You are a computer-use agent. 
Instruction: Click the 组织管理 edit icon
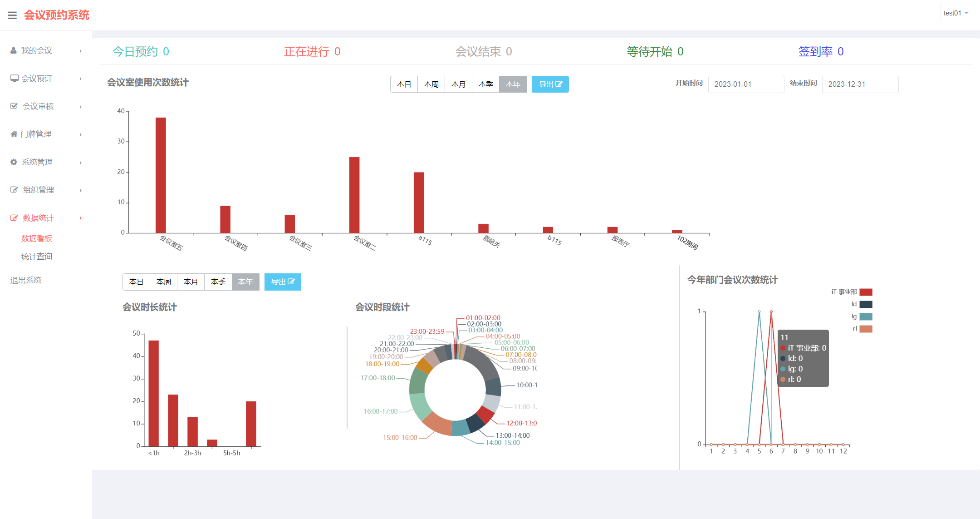pos(14,190)
